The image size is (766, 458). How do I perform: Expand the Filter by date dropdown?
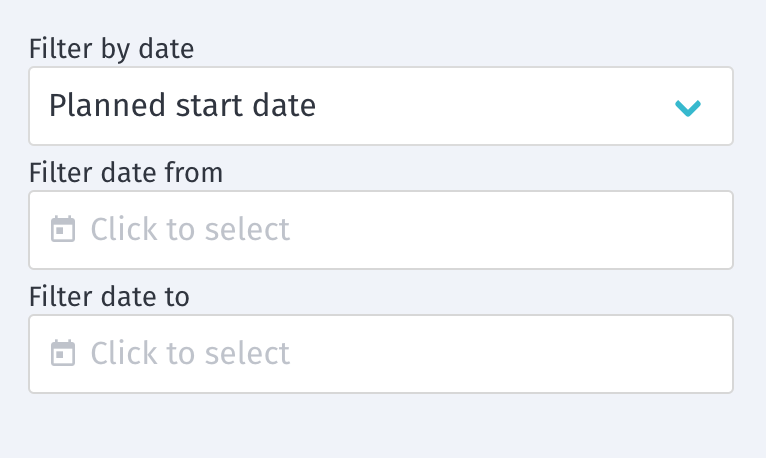click(x=687, y=107)
